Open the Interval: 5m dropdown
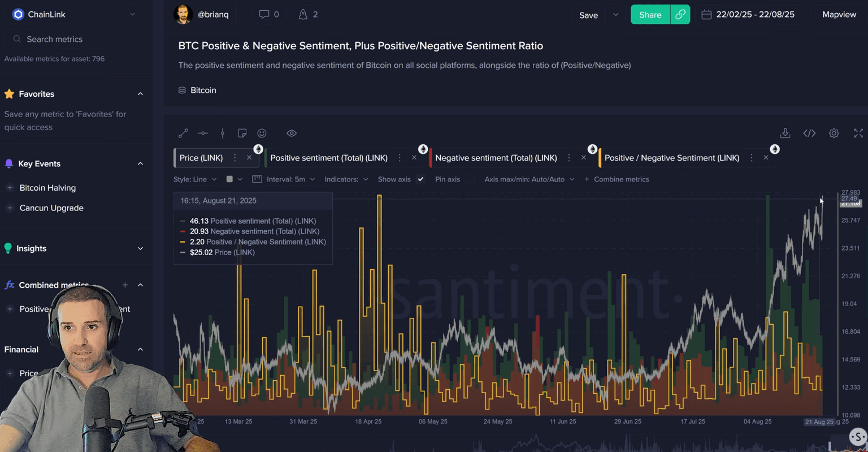This screenshot has width=868, height=452. (x=290, y=179)
